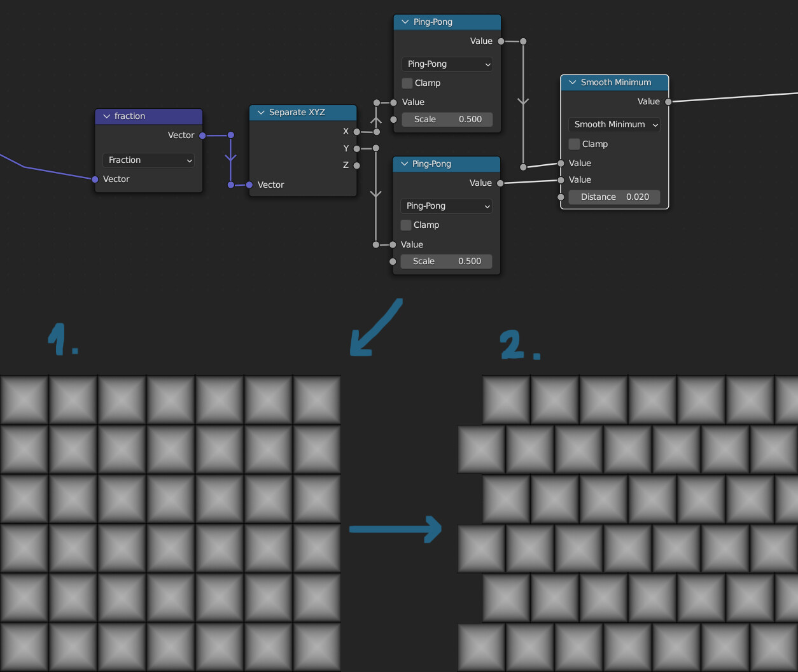Viewport: 798px width, 672px height.
Task: Select the purple reroute before Separate XYZ Vector input
Action: pos(231,185)
